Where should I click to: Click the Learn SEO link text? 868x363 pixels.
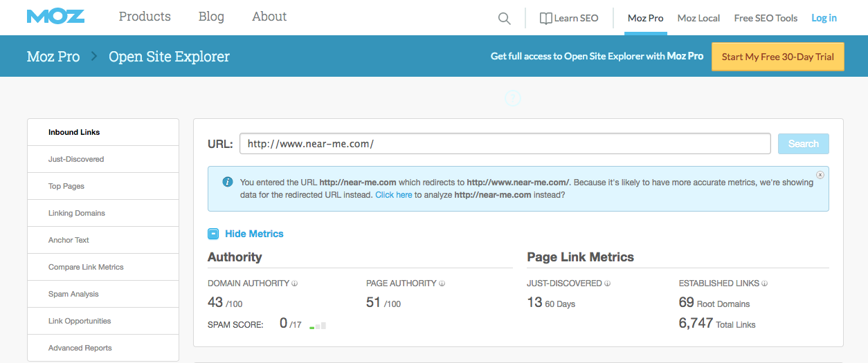pyautogui.click(x=576, y=19)
